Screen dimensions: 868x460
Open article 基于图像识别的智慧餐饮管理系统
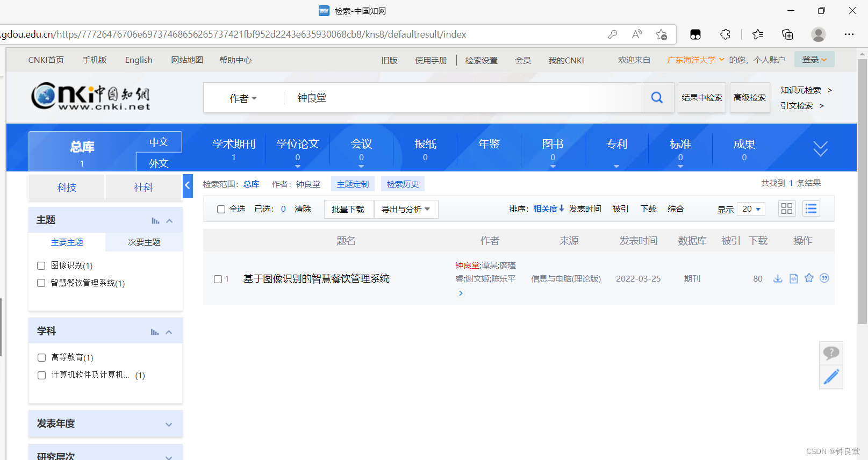pyautogui.click(x=317, y=278)
